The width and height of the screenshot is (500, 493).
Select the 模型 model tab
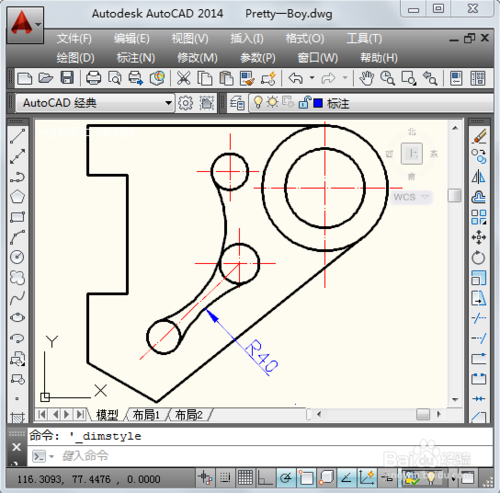pos(107,415)
